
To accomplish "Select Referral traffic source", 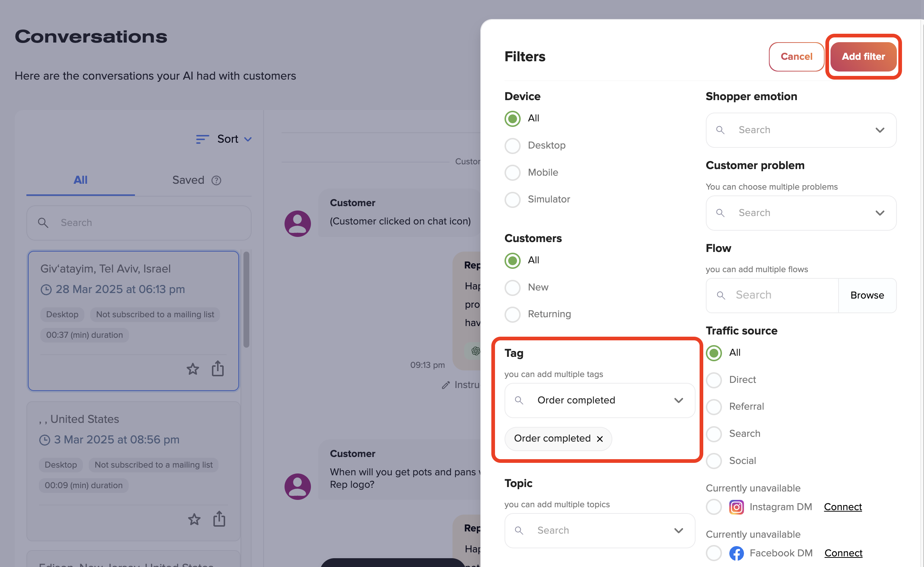I will [714, 407].
